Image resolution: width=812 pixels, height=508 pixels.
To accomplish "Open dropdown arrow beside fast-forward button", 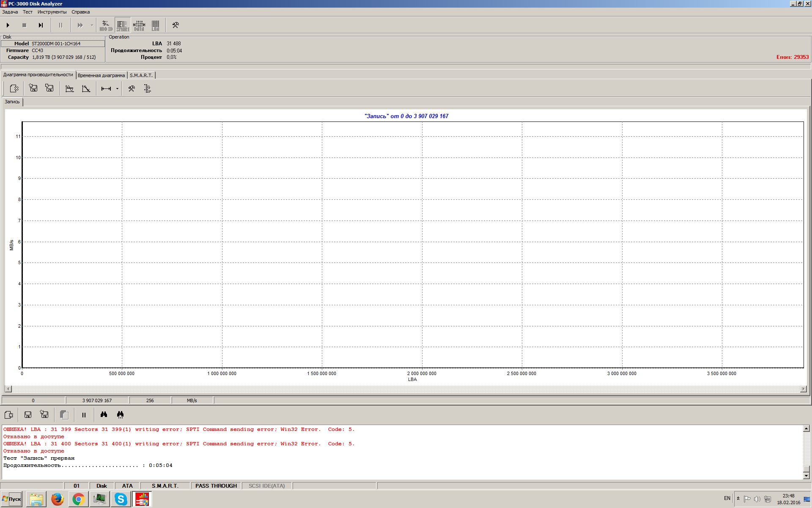I will (92, 25).
